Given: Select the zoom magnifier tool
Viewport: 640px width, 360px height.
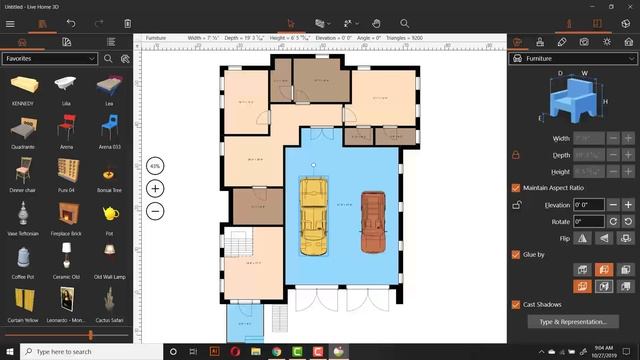Looking at the screenshot, I should pyautogui.click(x=404, y=24).
